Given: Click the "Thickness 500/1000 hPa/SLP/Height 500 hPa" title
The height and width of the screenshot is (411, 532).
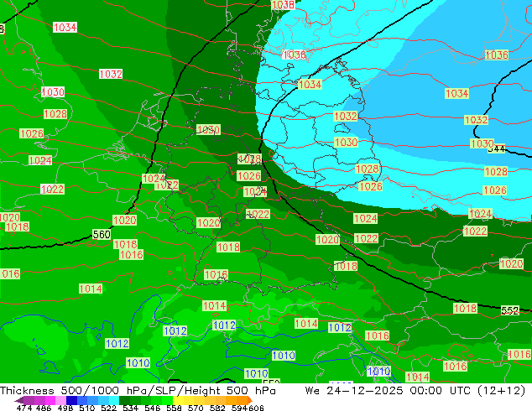Looking at the screenshot, I should pyautogui.click(x=138, y=391).
